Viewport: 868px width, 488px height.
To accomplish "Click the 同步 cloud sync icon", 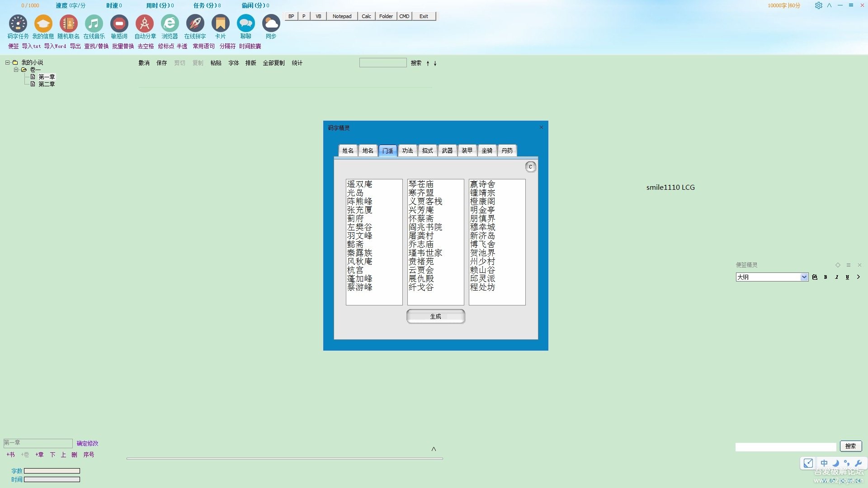I will point(271,23).
